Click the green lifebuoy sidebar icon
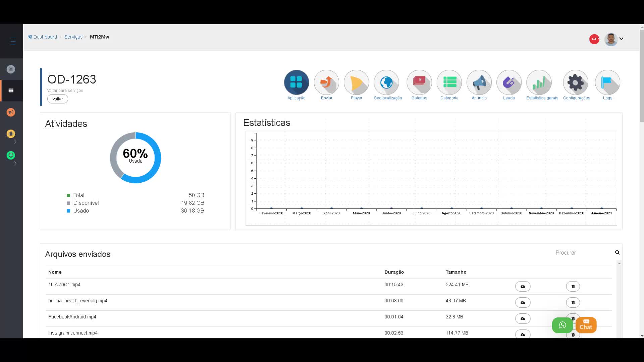Screen dimensions: 644x362 tap(11, 155)
